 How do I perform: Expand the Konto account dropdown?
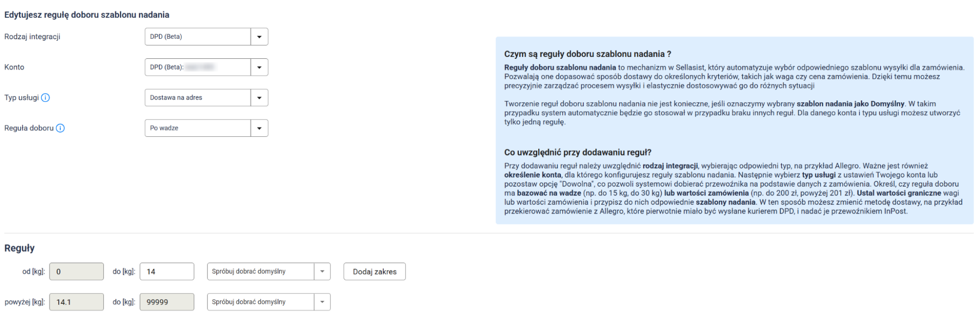coord(206,67)
